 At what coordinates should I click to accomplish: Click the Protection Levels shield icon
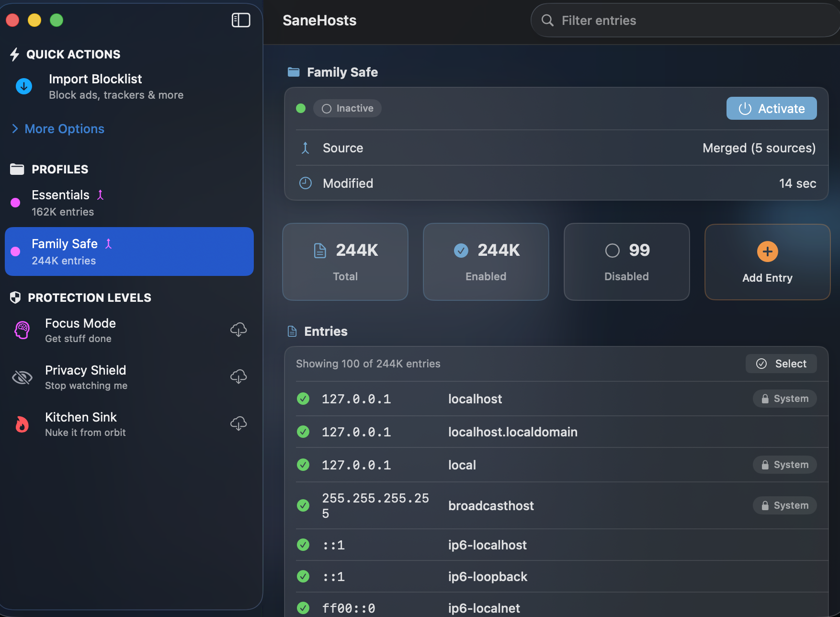15,297
